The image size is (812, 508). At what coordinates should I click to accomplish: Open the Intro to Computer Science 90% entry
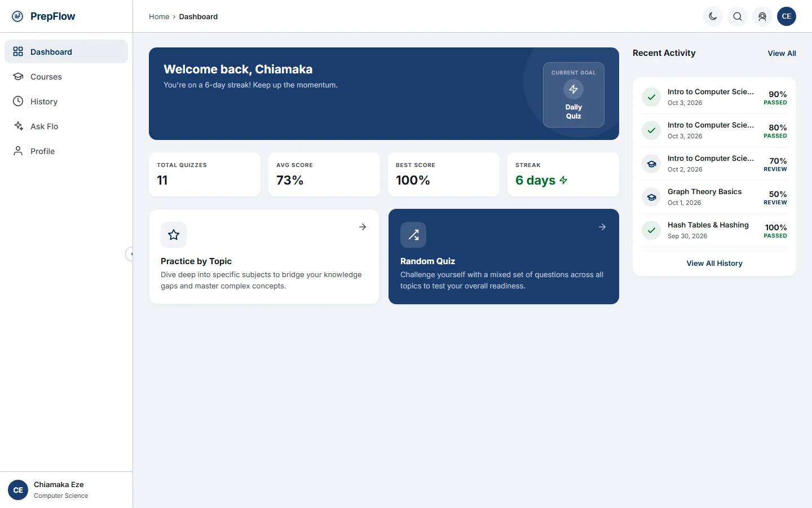click(714, 97)
